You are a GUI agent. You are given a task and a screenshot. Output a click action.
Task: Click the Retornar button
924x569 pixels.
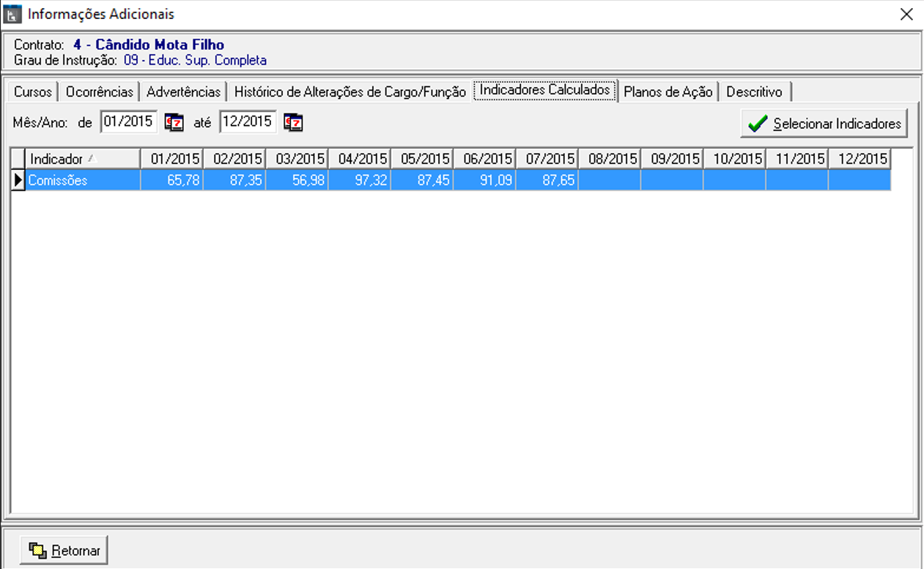(64, 551)
